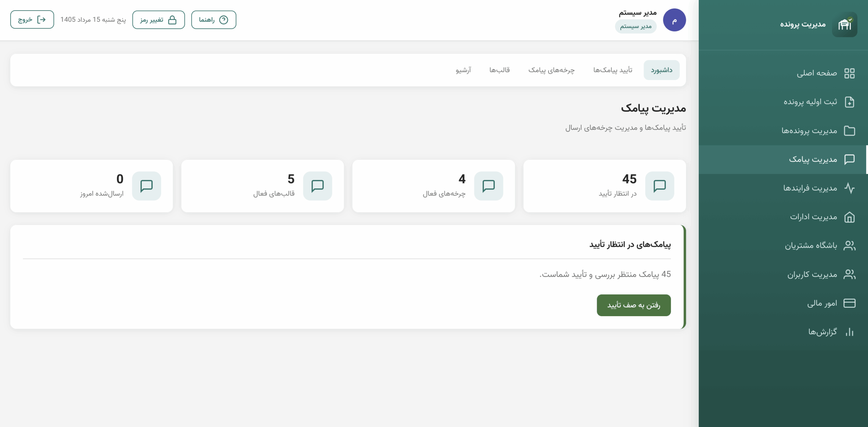Go to مدیریت پرونده‌ها in sidebar
The width and height of the screenshot is (868, 427).
pyautogui.click(x=783, y=131)
